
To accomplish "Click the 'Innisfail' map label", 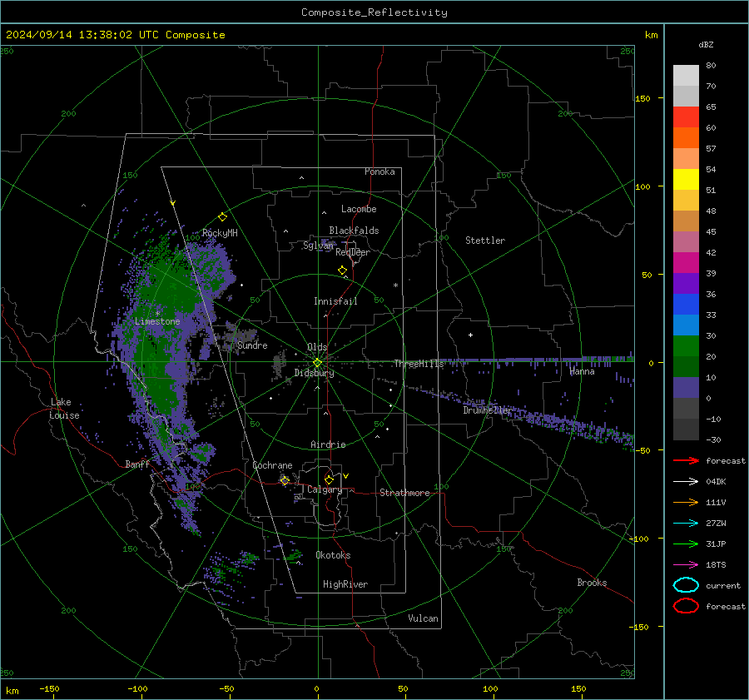I will click(335, 301).
